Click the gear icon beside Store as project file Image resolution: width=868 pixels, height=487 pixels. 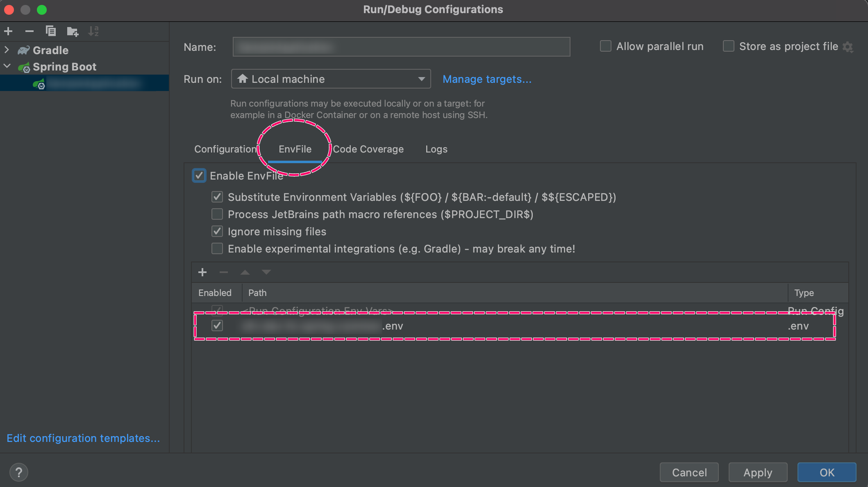click(848, 47)
